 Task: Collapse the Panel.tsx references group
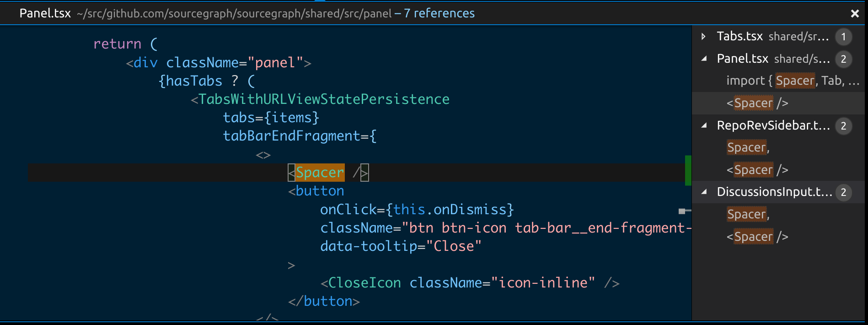click(x=704, y=59)
